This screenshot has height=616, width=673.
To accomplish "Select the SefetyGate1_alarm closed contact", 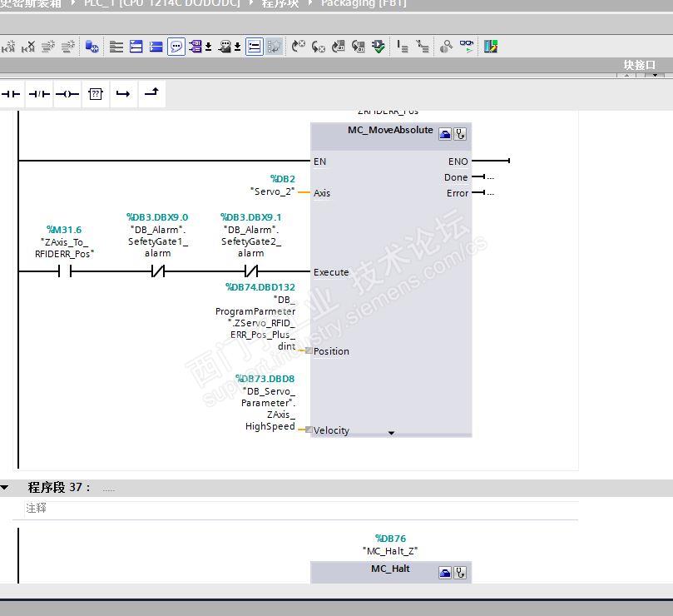I will 158,271.
